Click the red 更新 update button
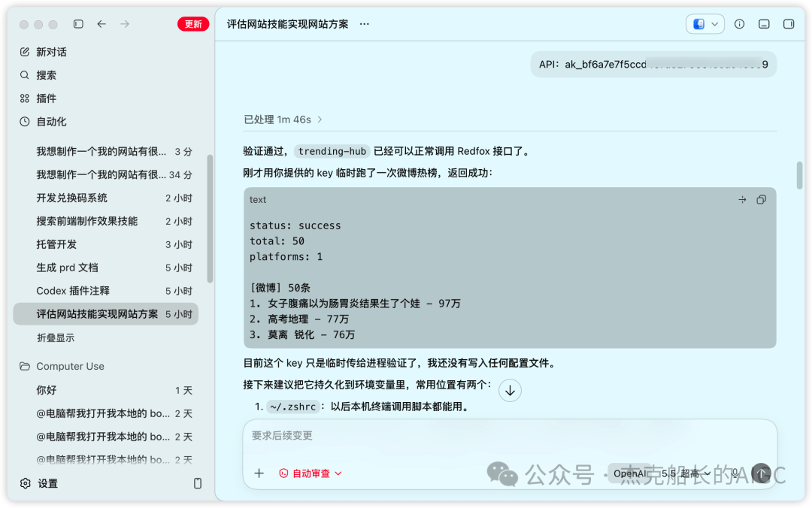The height and width of the screenshot is (508, 812). point(192,24)
